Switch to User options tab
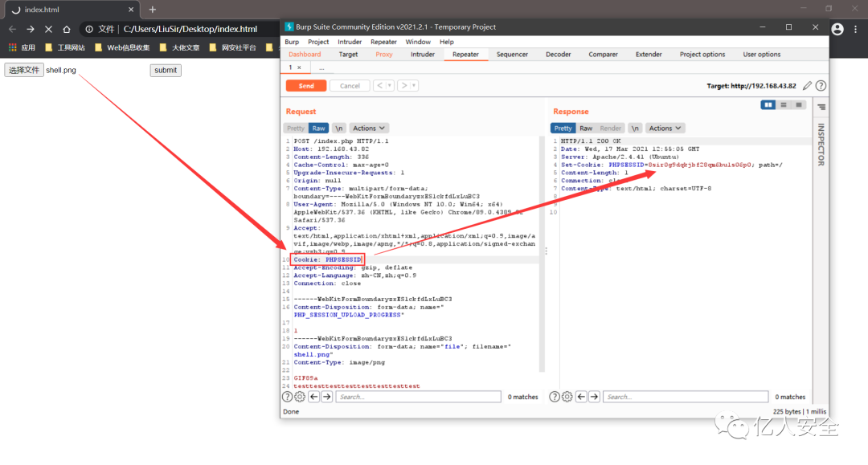The height and width of the screenshot is (465, 868). tap(762, 54)
